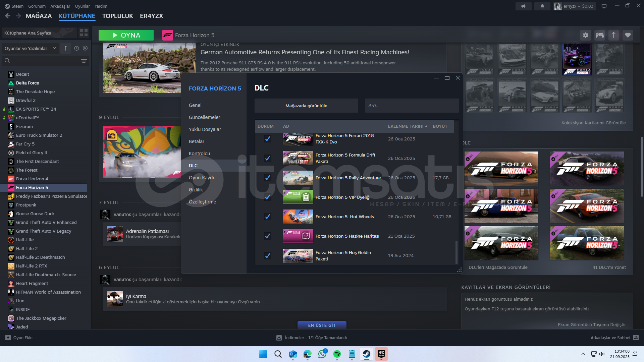Expand the Oyunlar ve Yazılımlar dropdown
Viewport: 644px width, 362px height.
coord(30,48)
